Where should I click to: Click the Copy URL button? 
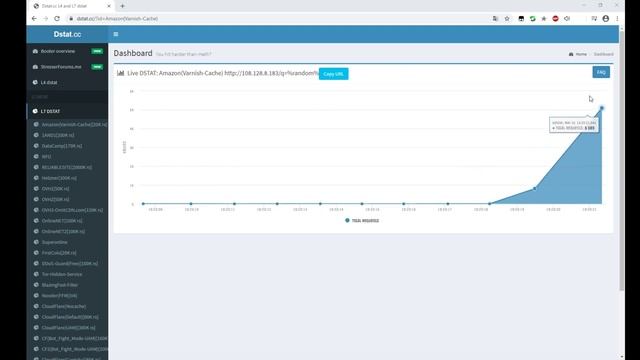pos(333,74)
